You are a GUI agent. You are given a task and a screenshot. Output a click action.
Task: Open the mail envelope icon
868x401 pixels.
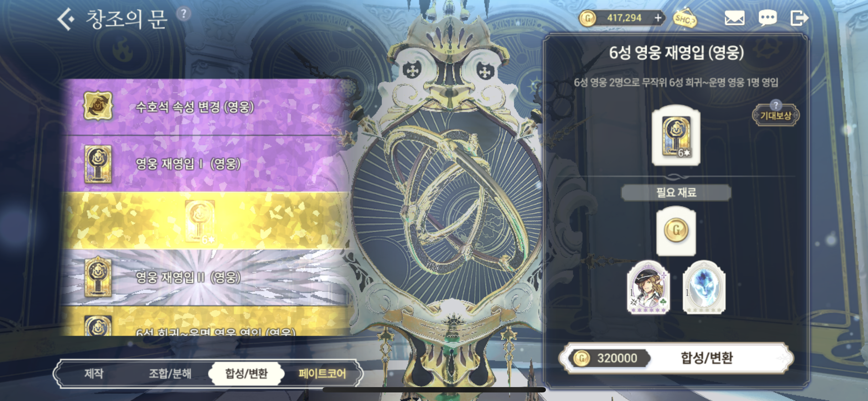(x=734, y=18)
